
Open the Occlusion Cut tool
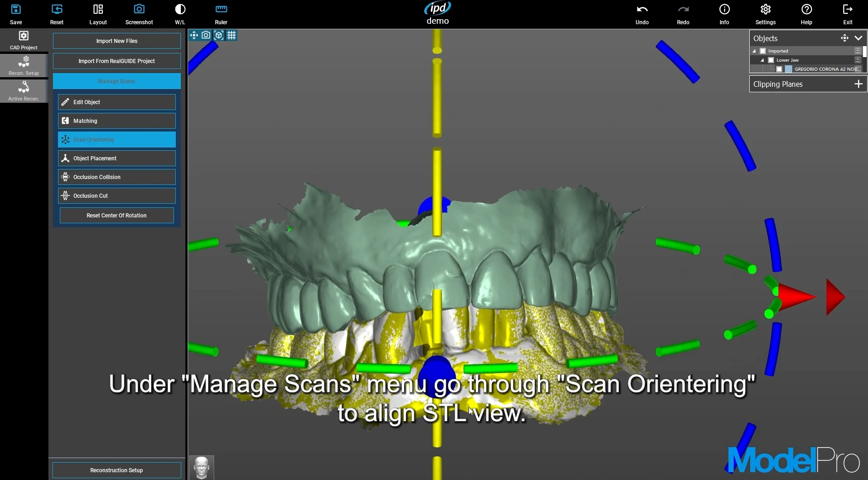(x=117, y=195)
